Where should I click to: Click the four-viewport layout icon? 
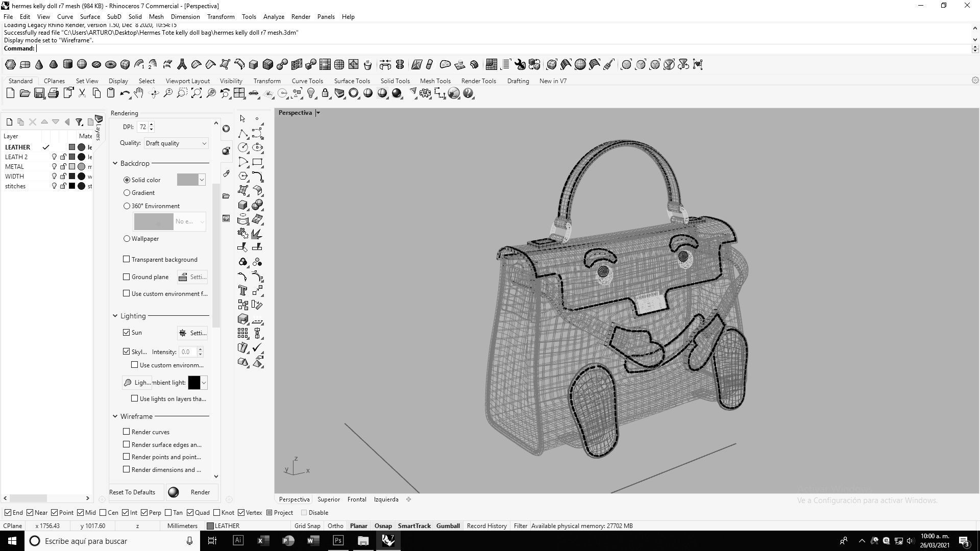239,93
